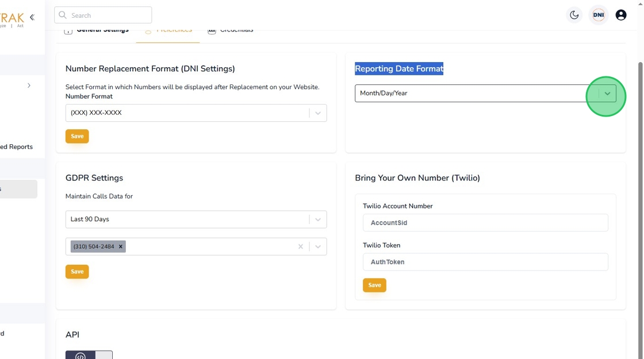Switch to Credentials tab
The height and width of the screenshot is (359, 644).
coord(231,31)
